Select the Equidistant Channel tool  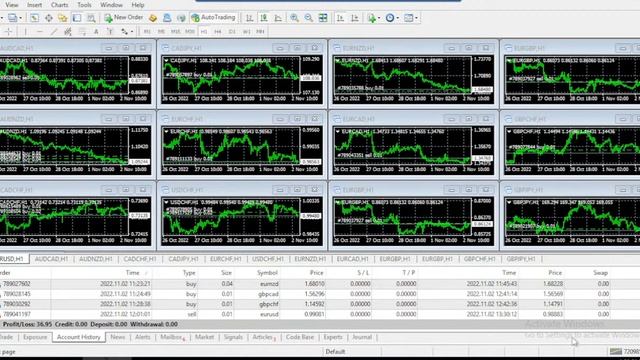click(x=68, y=31)
